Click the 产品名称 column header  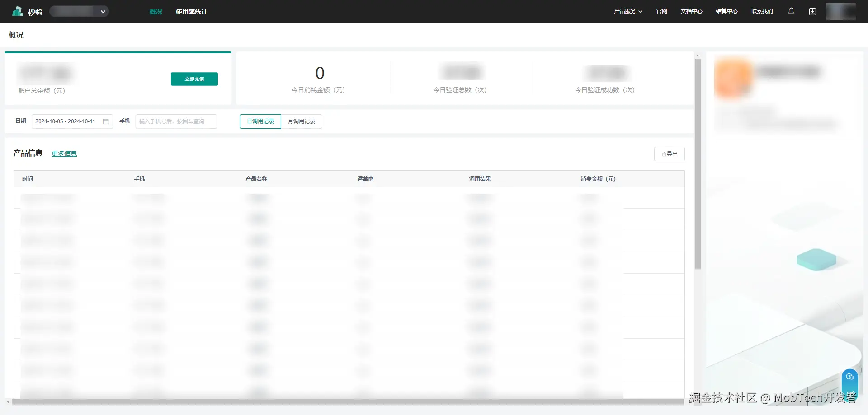256,179
